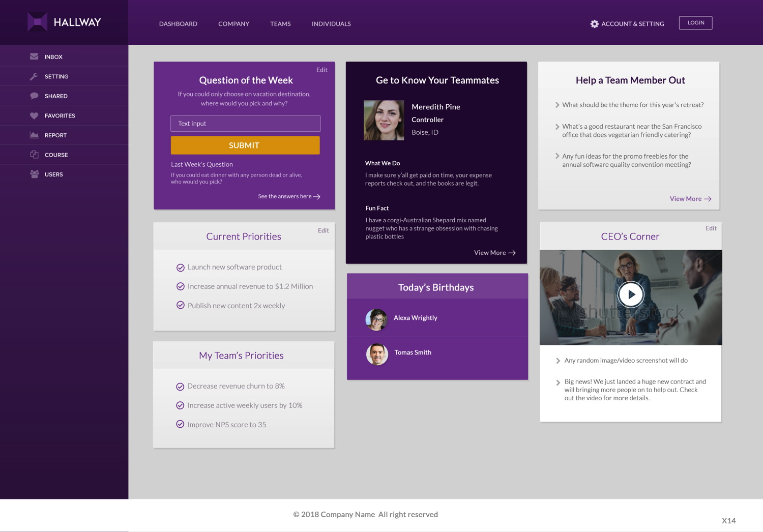Open the COMPANY navigation menu item
This screenshot has width=763, height=532.
(233, 23)
